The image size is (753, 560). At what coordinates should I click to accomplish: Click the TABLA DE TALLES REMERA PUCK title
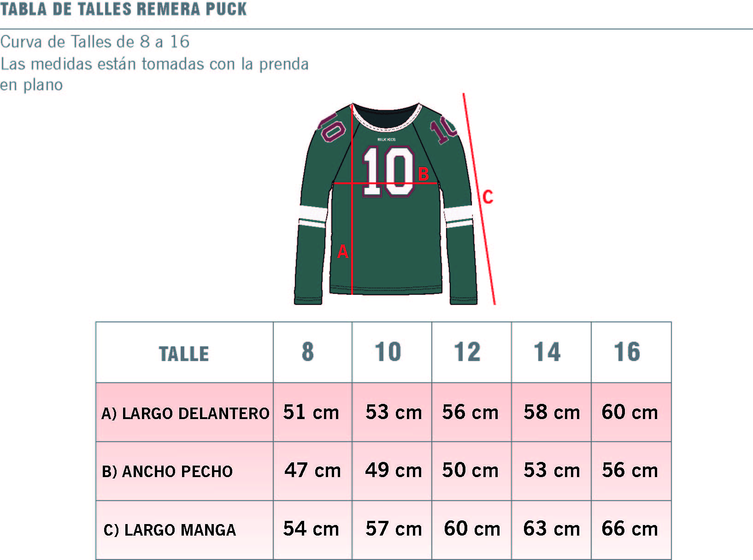124,9
